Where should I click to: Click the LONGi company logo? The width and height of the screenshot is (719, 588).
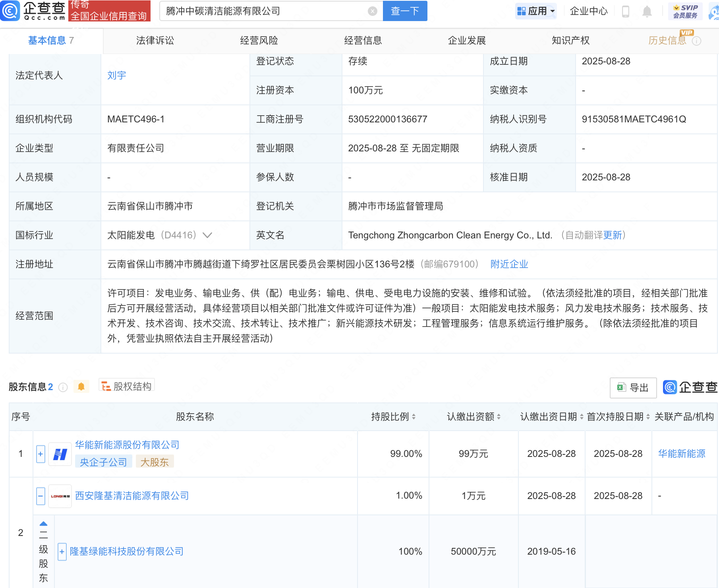pyautogui.click(x=60, y=496)
